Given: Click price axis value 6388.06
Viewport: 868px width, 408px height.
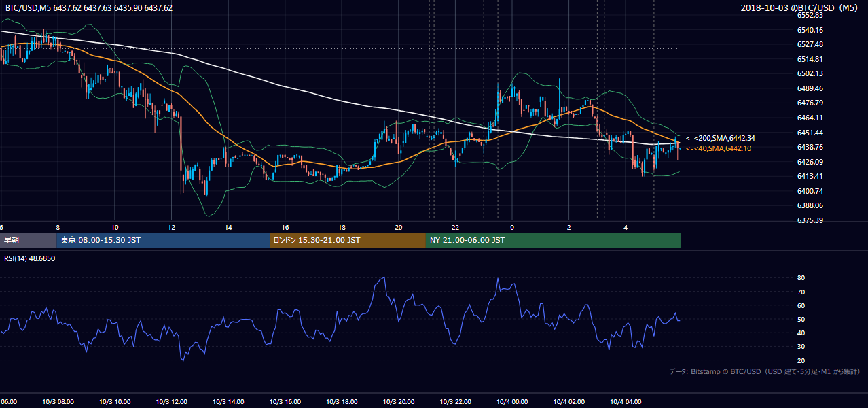Looking at the screenshot, I should 810,205.
